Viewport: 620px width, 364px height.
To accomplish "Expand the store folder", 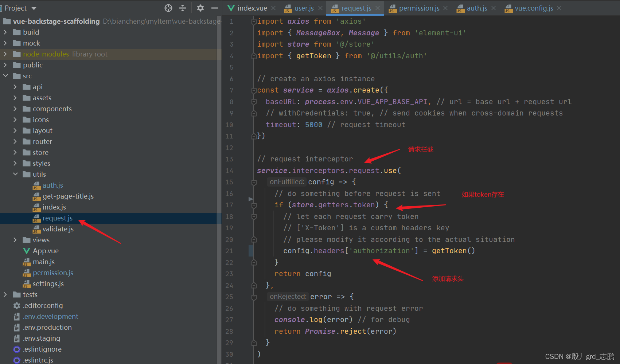I will (15, 152).
